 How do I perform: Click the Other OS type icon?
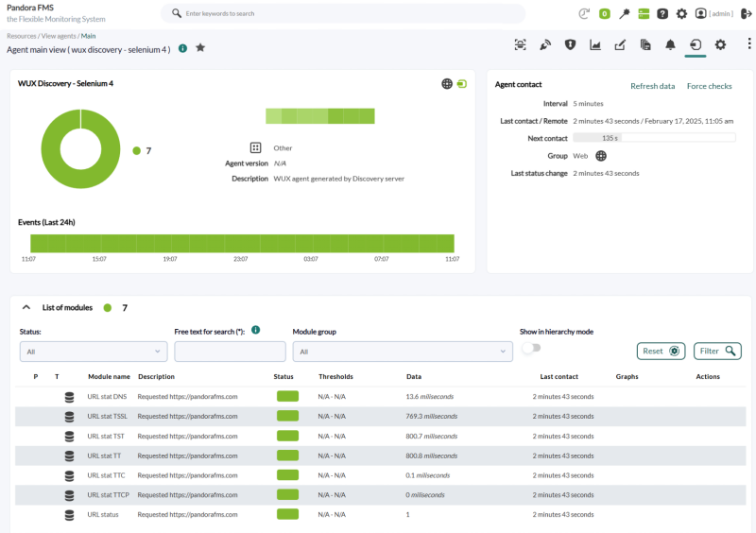pos(255,147)
